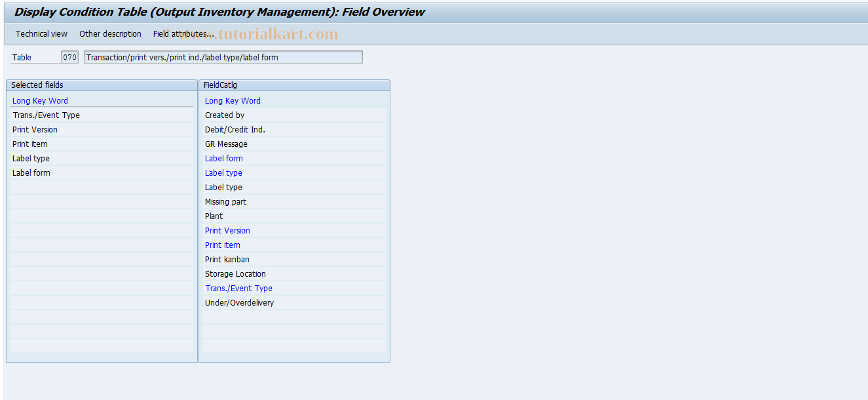Select Label type in Selected fields
This screenshot has width=868, height=400.
30,158
